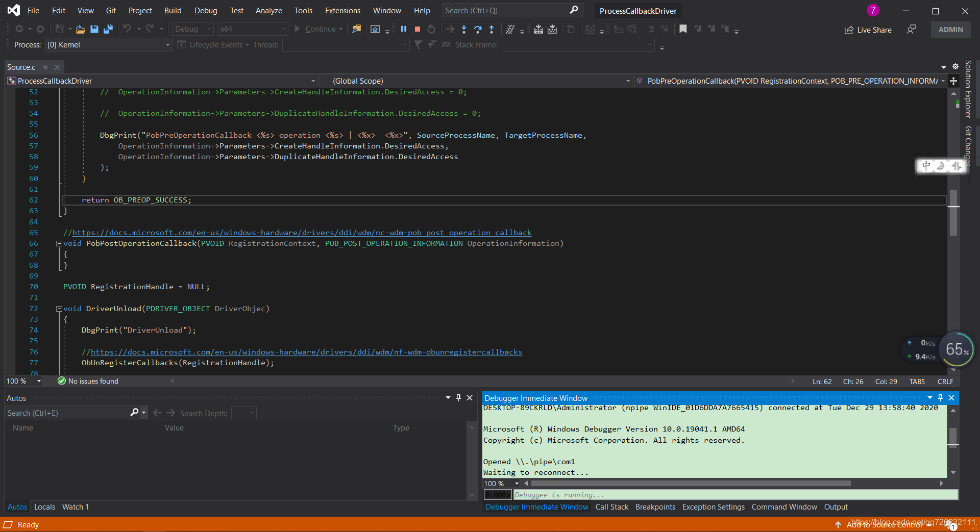Open file using the Open File icon
Screen dimensions: 980x532
(x=80, y=29)
